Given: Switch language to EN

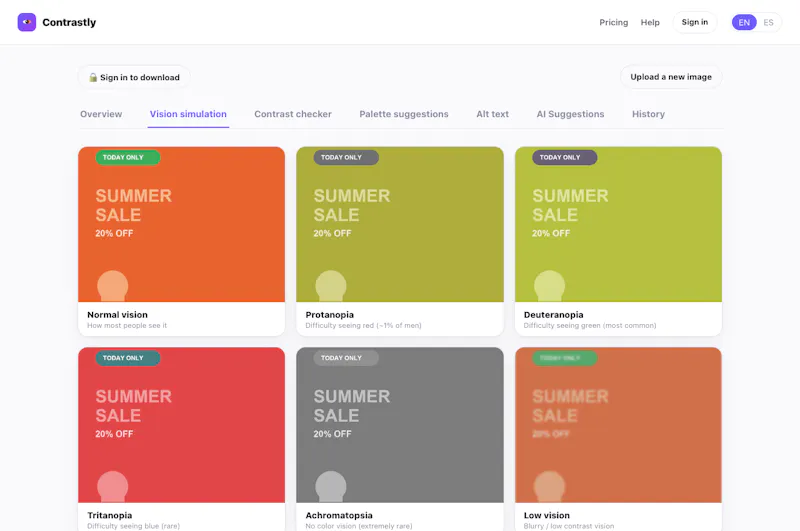Looking at the screenshot, I should (x=744, y=22).
